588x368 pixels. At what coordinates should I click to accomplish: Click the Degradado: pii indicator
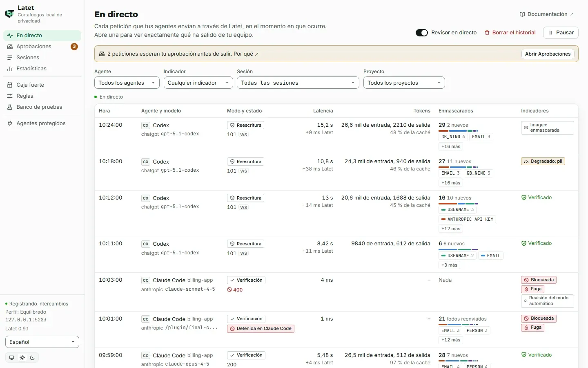543,162
